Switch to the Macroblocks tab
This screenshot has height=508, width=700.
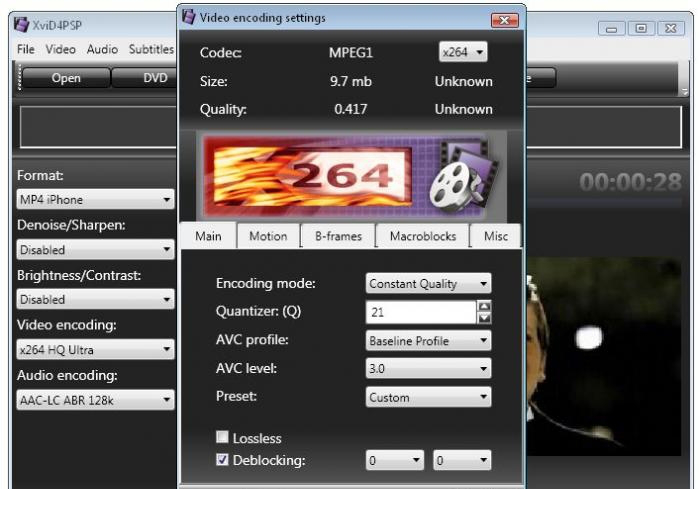click(423, 236)
